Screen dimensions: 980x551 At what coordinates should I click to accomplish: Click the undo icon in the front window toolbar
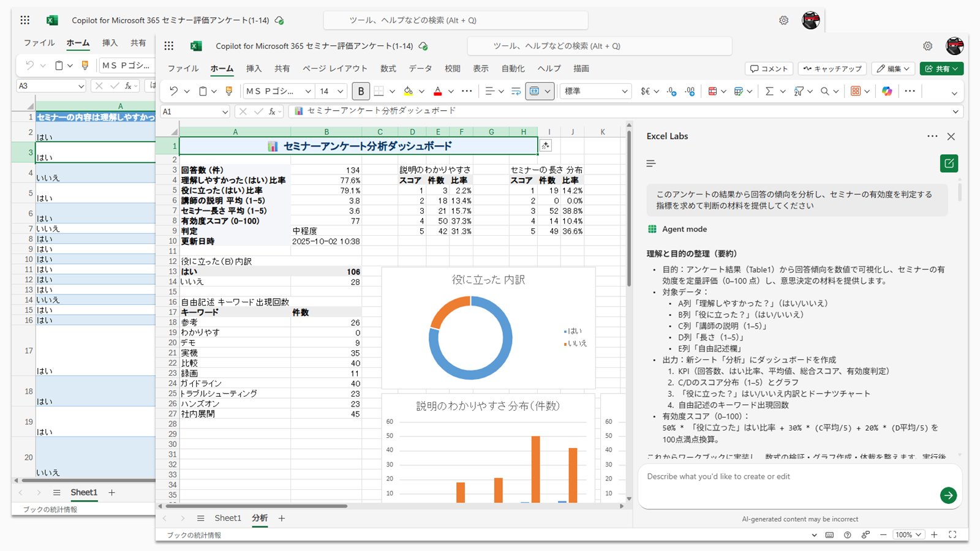click(174, 91)
